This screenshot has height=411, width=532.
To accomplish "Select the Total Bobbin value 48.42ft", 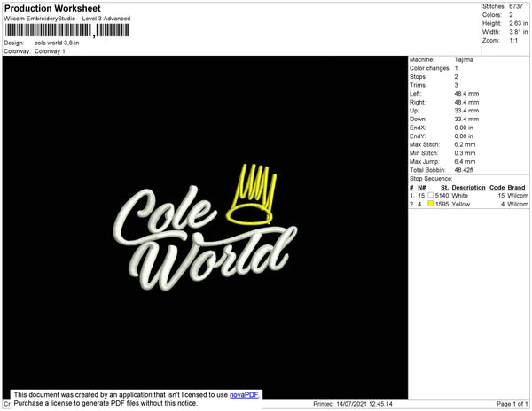I will click(x=464, y=170).
